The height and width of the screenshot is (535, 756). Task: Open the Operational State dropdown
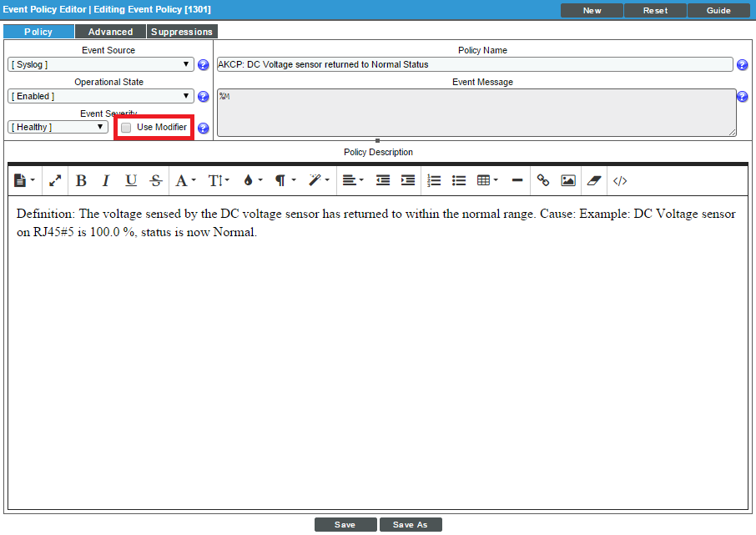[x=100, y=96]
